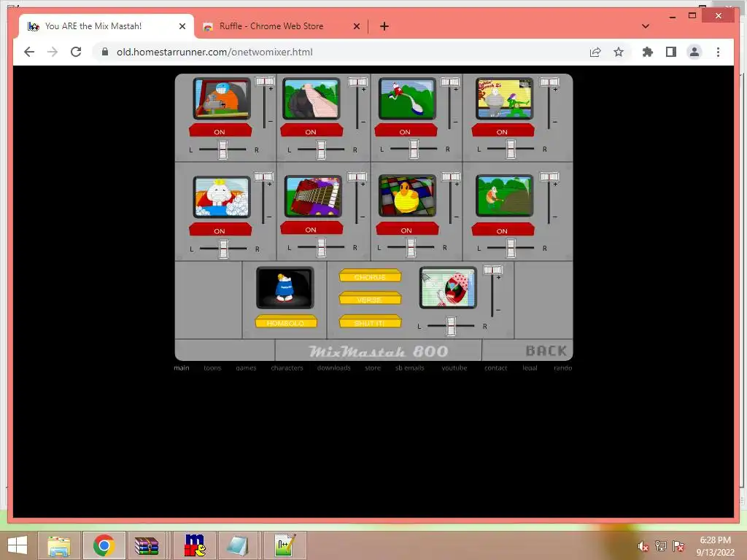Click the Homestar in blue shirt thumbnail

tap(285, 287)
